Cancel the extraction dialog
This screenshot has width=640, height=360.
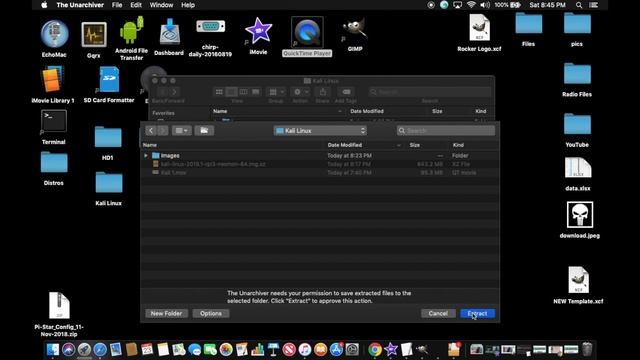(438, 313)
